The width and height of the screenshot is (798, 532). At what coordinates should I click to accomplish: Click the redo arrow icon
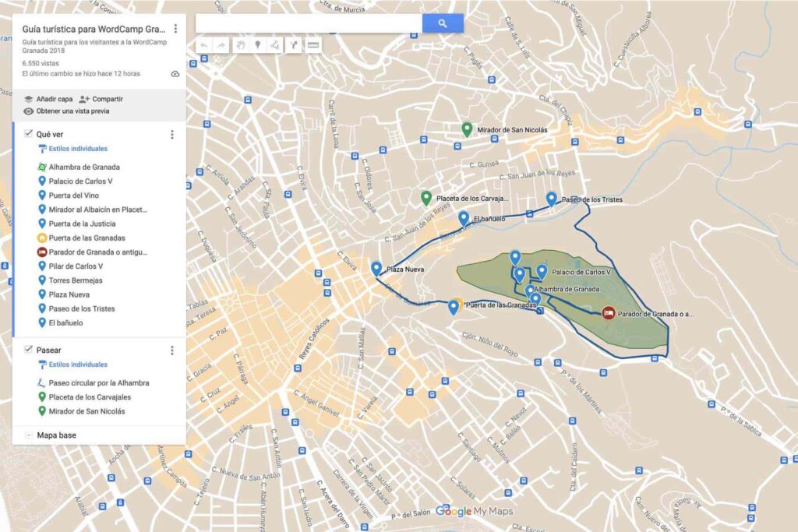[x=221, y=44]
